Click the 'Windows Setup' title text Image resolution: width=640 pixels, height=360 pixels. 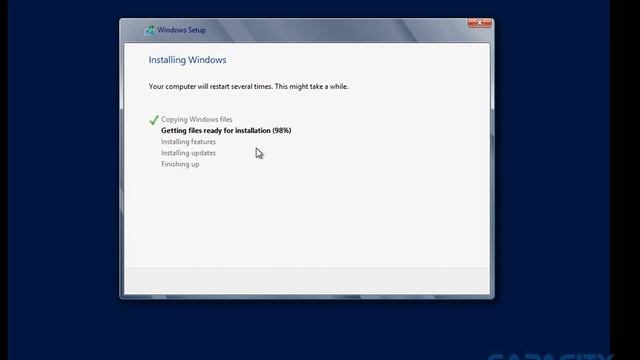pyautogui.click(x=182, y=30)
